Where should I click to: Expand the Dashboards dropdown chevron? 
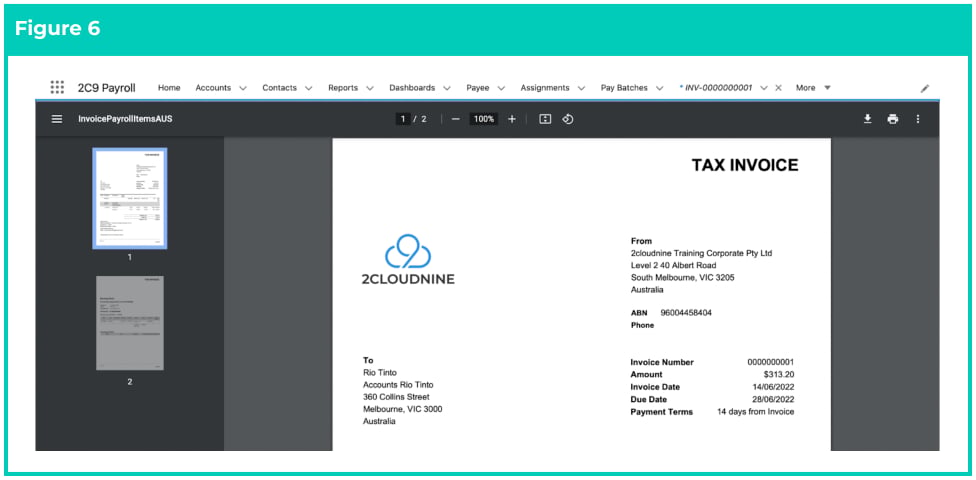[447, 88]
